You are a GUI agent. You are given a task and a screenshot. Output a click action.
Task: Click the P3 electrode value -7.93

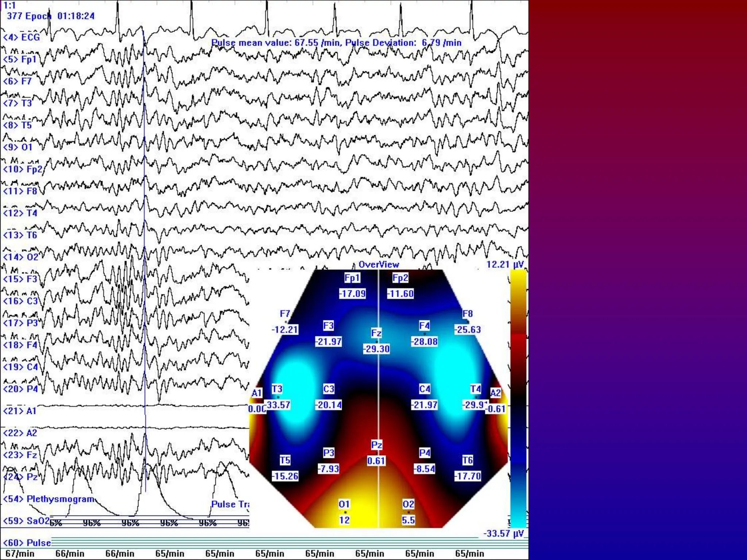point(328,468)
